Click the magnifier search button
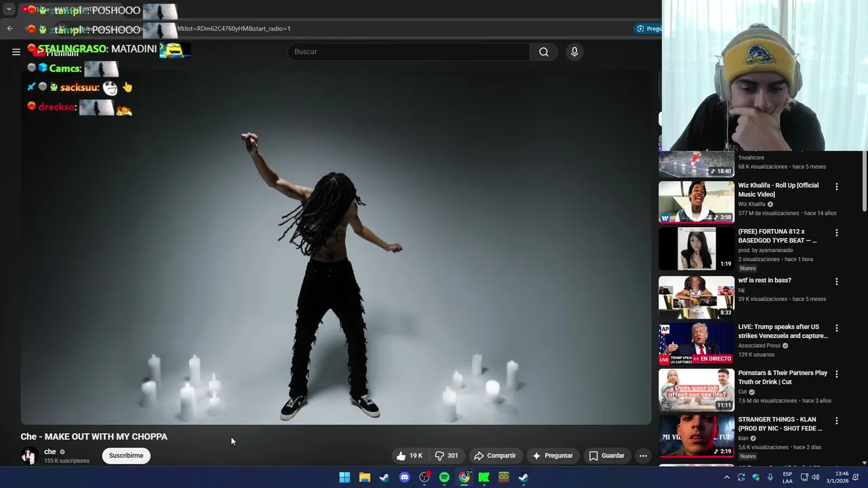Viewport: 868px width, 488px height. (544, 52)
